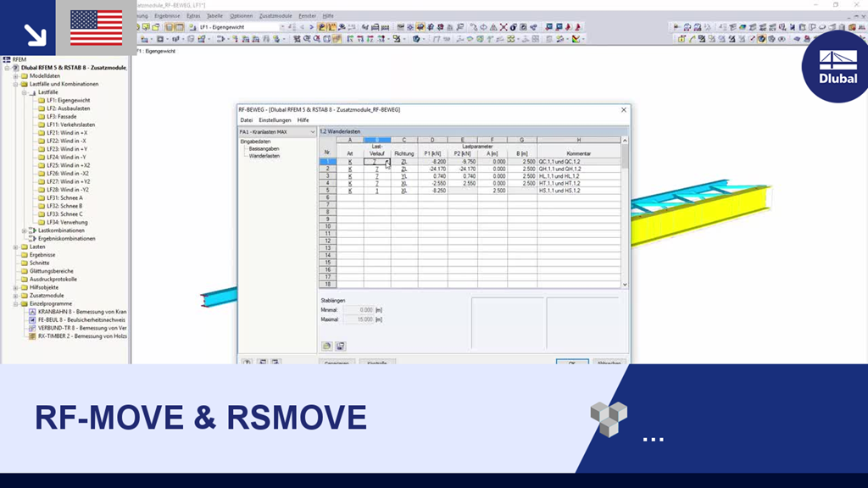Click the module cubes icon in banner

[x=609, y=419]
